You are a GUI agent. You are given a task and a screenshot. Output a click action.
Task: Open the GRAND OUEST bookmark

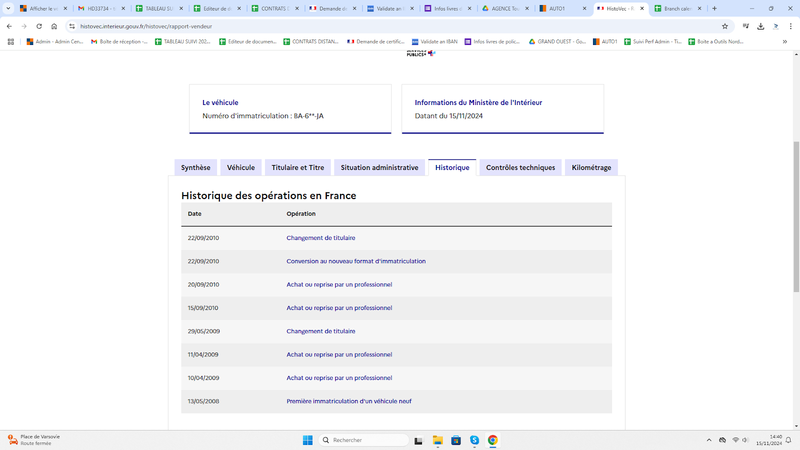click(557, 42)
